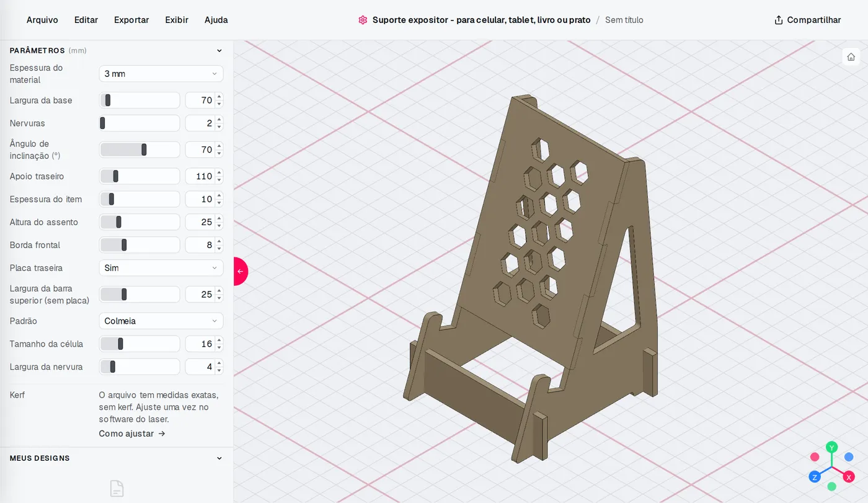Open the Exibir menu
Screen dimensions: 868x503
[x=177, y=20]
